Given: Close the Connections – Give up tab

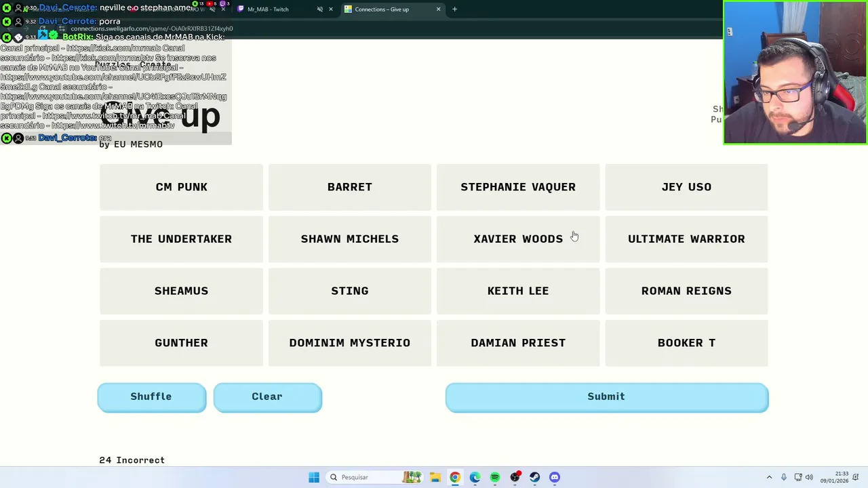Looking at the screenshot, I should (x=438, y=9).
